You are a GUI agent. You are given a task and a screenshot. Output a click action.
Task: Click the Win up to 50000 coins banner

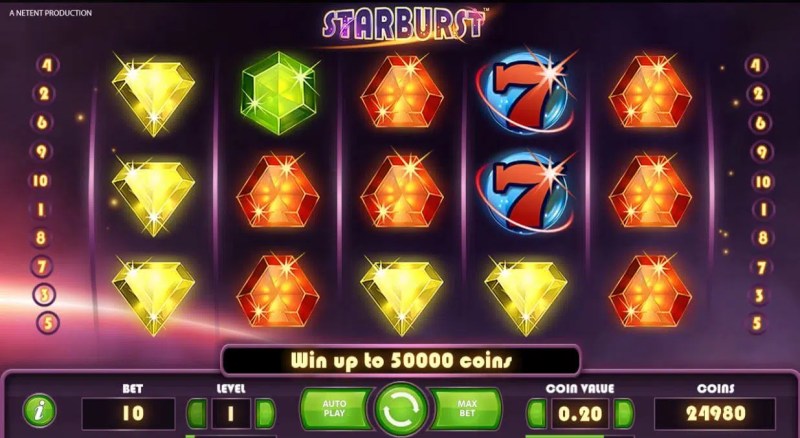coord(401,360)
